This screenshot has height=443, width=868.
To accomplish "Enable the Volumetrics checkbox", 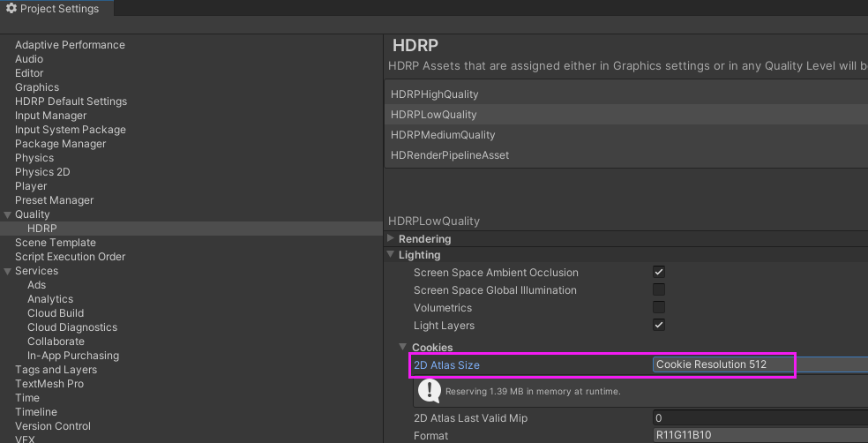I will [x=659, y=307].
